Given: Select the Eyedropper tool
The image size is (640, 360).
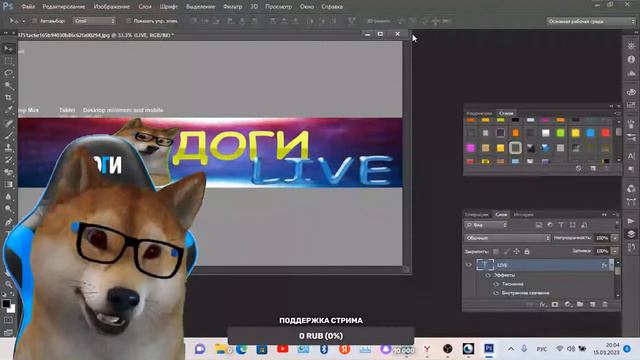Looking at the screenshot, I should click(x=9, y=110).
